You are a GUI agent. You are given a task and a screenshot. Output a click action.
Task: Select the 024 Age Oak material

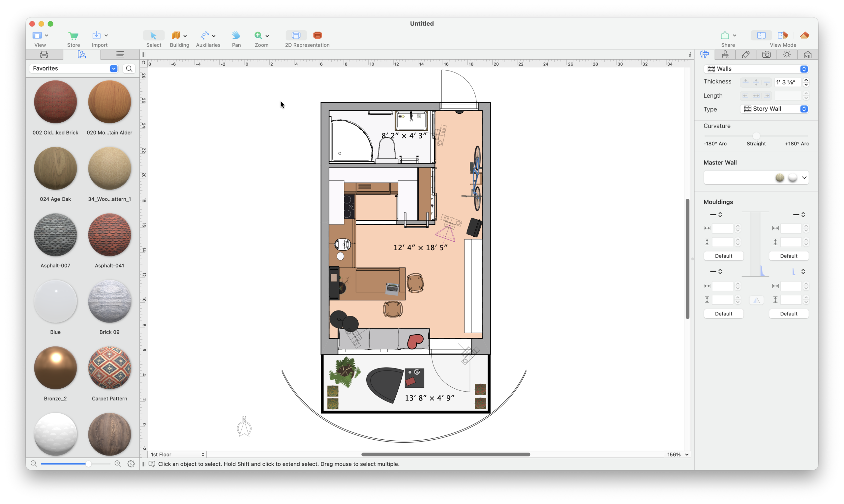[x=55, y=168]
